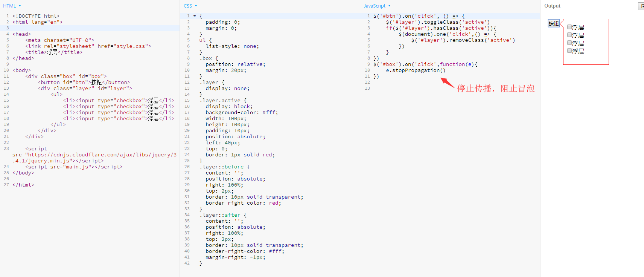Click the $(document).one('click' line
The width and height of the screenshot is (644, 277).
pyautogui.click(x=448, y=34)
